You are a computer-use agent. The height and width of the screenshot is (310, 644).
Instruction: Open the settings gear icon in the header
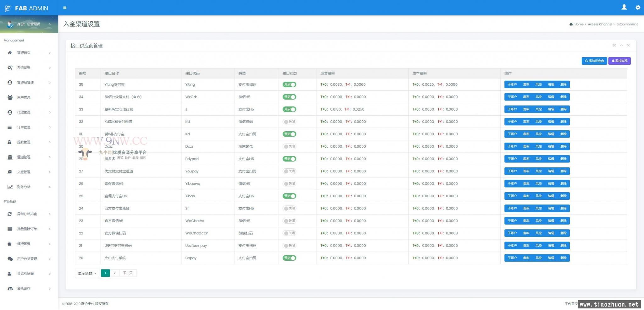638,8
